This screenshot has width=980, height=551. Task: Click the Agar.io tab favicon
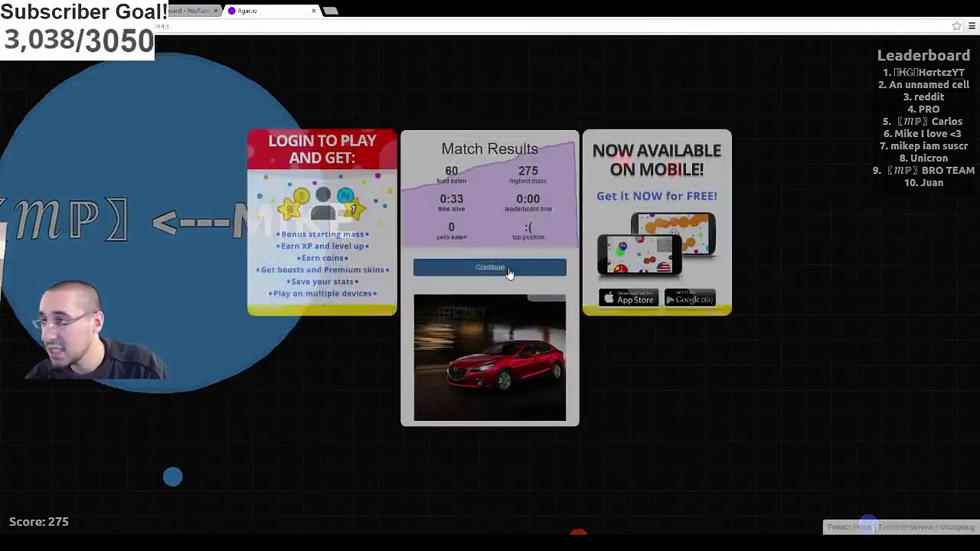(231, 11)
